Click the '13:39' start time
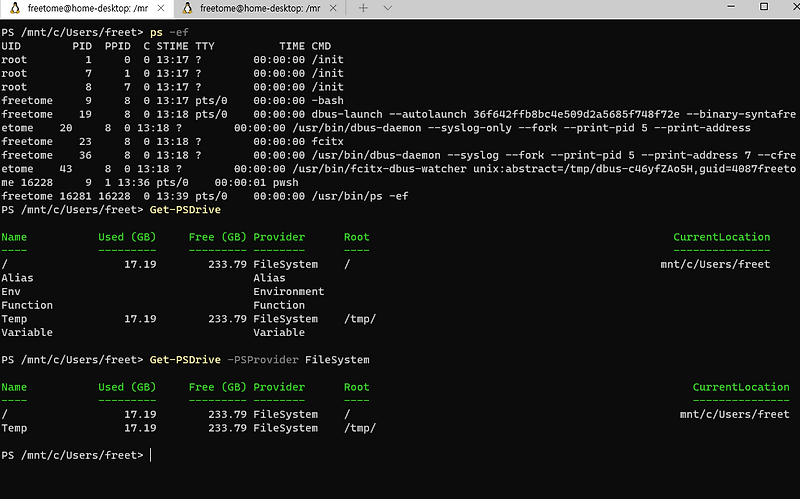Screen dimensions: 800x499 (172, 196)
